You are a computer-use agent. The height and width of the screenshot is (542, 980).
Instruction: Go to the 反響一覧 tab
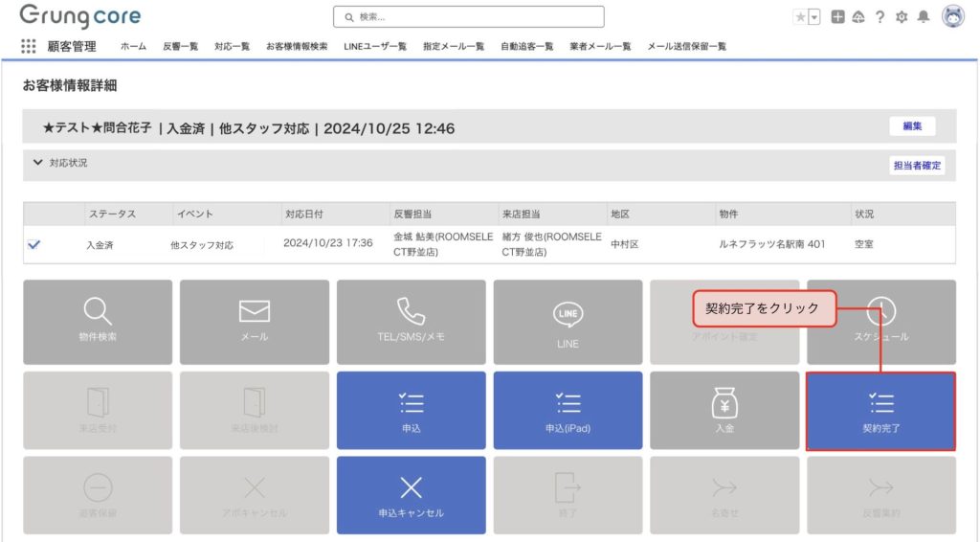[180, 46]
